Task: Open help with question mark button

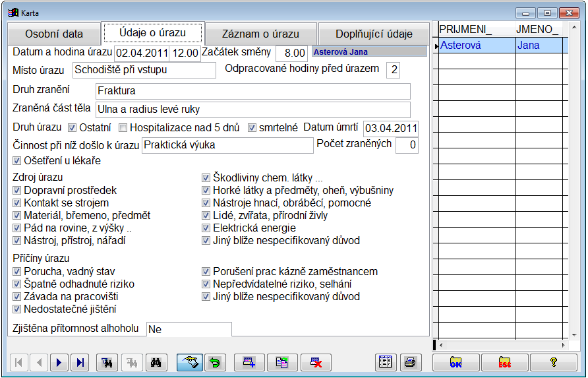Action: (553, 362)
